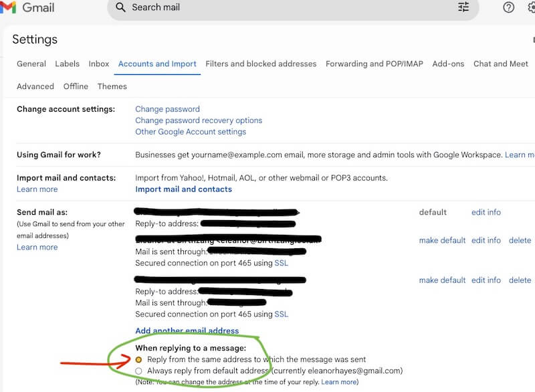Select the Accounts and Import tab
The image size is (535, 392).
pos(157,64)
